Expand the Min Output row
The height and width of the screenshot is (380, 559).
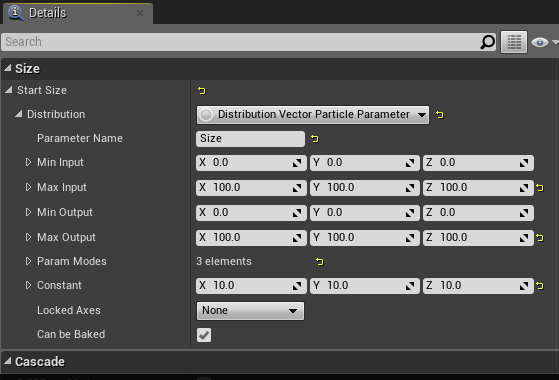[x=29, y=212]
